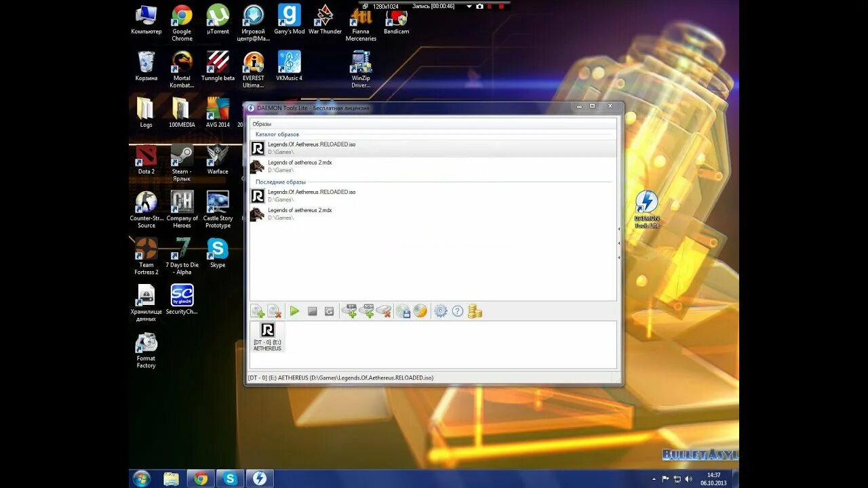Click the Burn image with Astroburn icon
Image resolution: width=868 pixels, height=488 pixels.
pyautogui.click(x=420, y=311)
